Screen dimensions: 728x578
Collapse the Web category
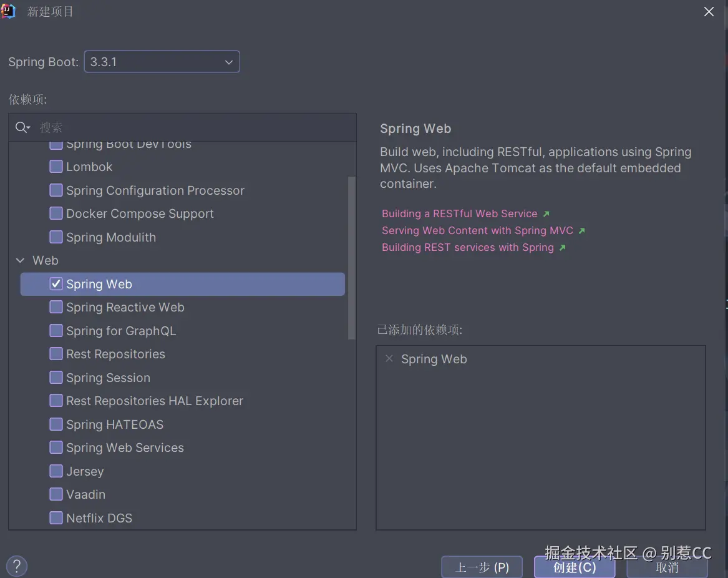coord(20,261)
